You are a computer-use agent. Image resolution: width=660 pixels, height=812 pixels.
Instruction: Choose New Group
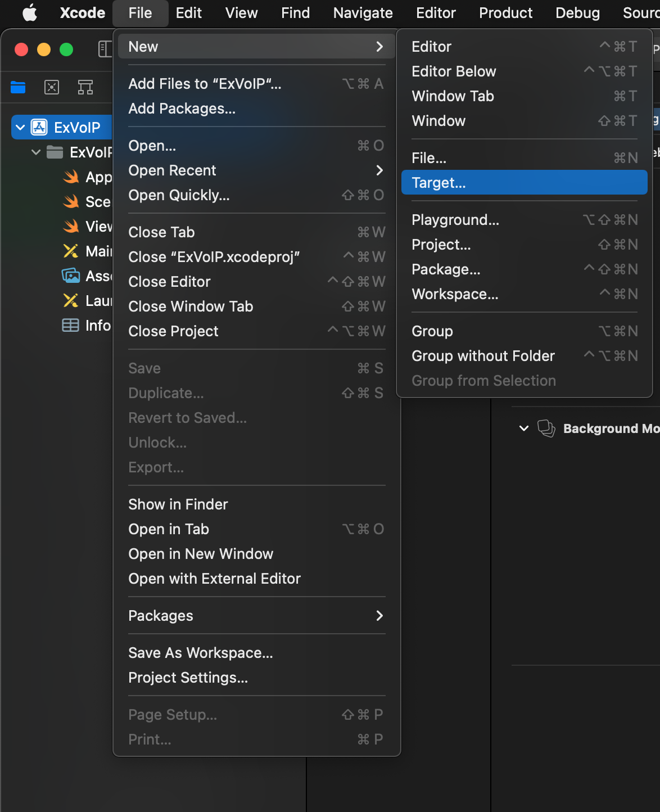pos(525,331)
